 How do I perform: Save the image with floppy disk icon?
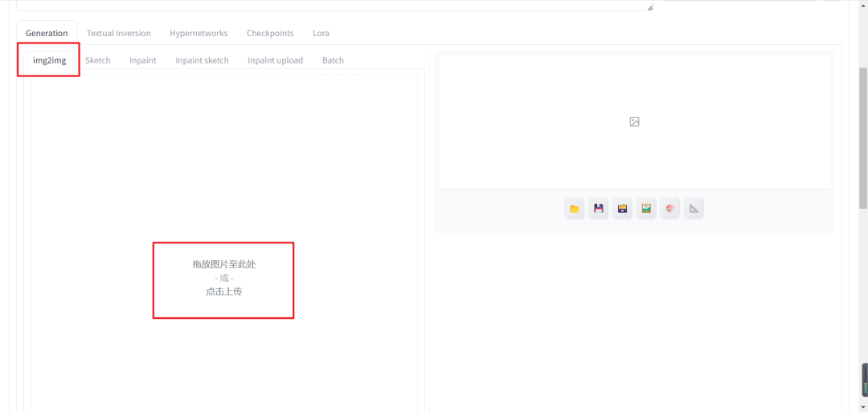[x=599, y=209]
